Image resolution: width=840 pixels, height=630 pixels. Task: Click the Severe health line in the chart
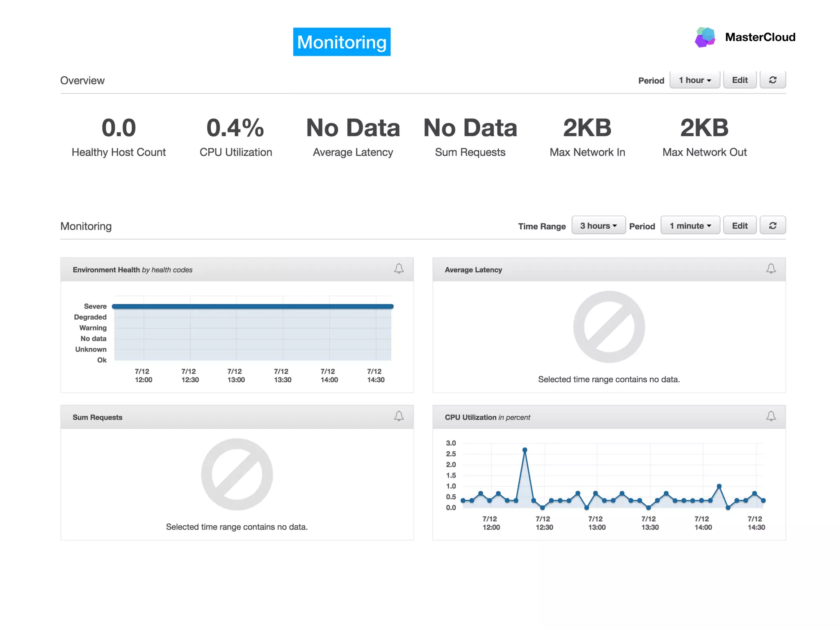[x=253, y=306]
